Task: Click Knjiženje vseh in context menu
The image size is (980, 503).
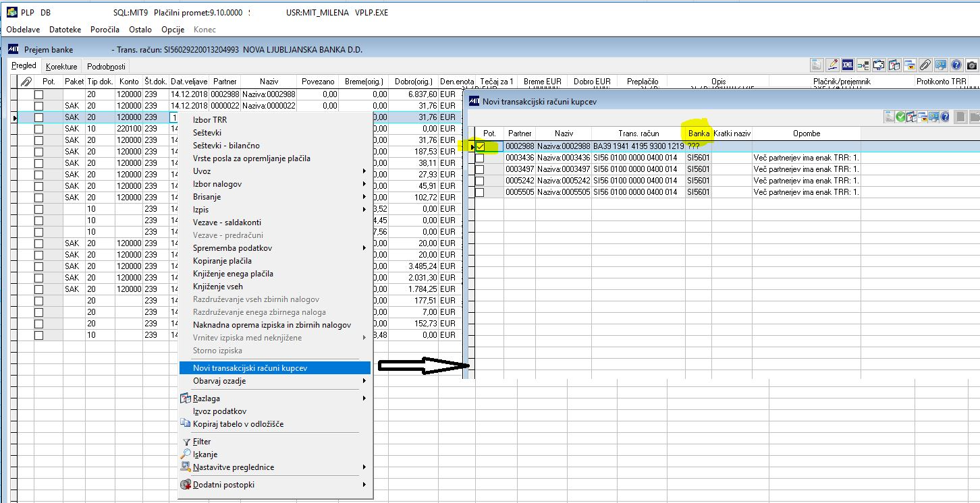Action: (x=217, y=287)
